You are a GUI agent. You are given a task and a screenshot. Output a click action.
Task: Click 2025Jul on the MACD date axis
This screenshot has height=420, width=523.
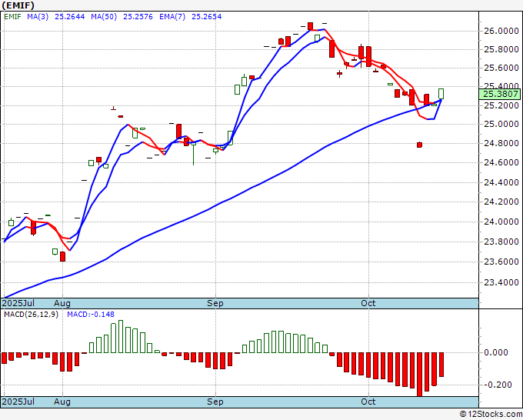[18, 402]
